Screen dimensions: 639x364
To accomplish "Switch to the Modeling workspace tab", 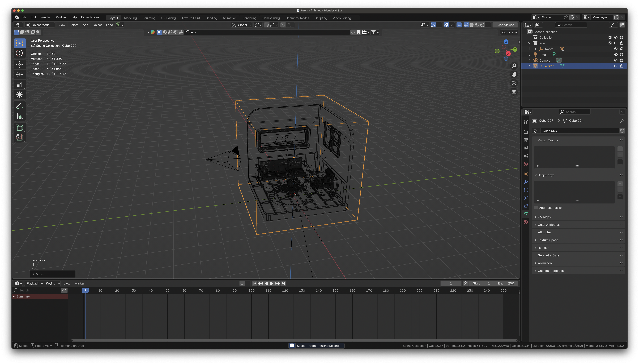I will tap(130, 18).
